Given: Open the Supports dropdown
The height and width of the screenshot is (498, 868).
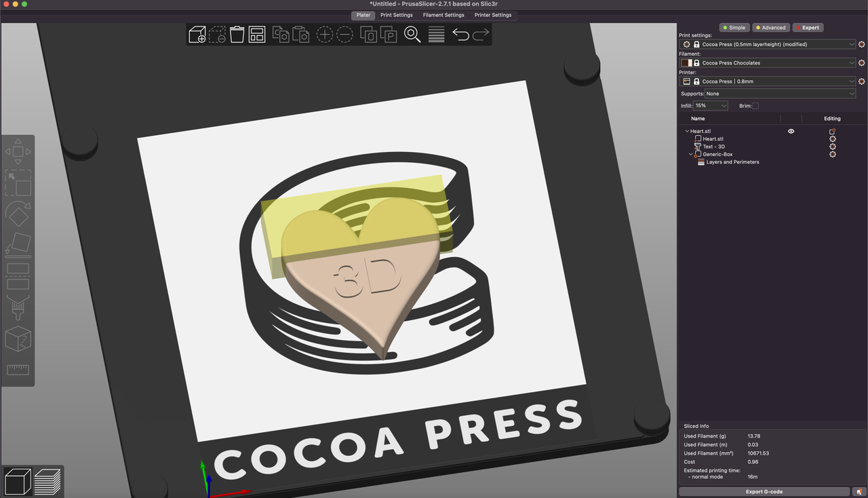Looking at the screenshot, I should 780,94.
